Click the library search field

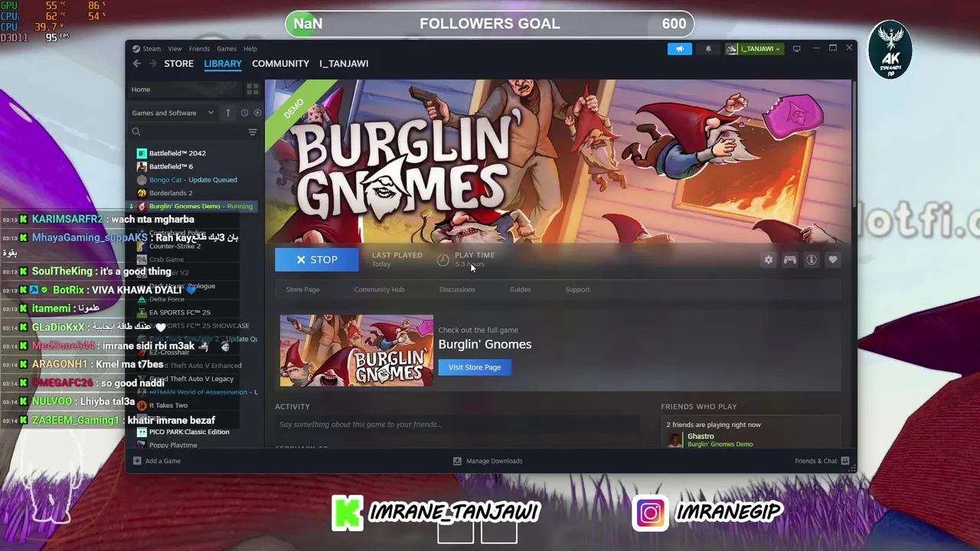188,132
